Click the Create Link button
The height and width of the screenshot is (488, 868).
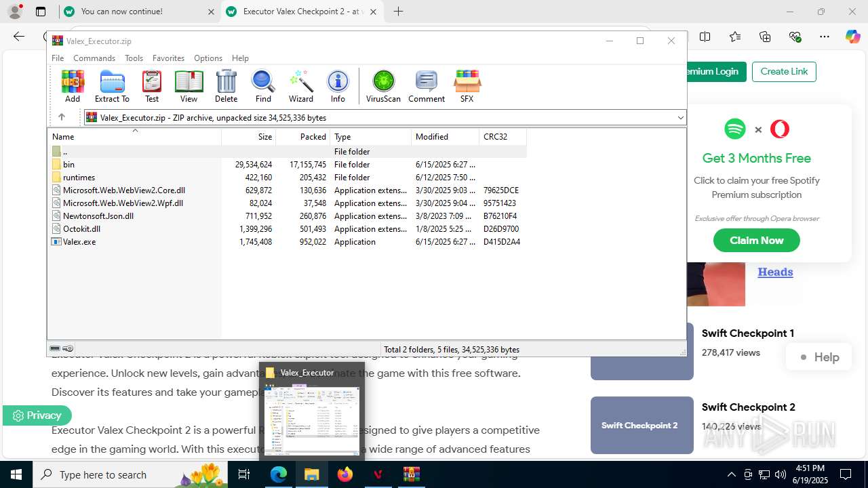click(x=784, y=71)
